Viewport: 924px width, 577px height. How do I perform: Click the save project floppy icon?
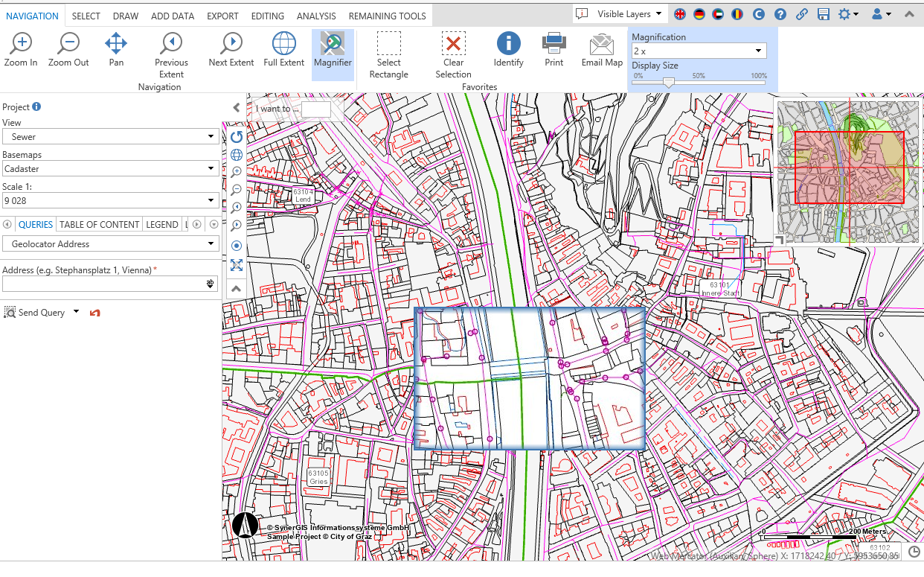(823, 14)
